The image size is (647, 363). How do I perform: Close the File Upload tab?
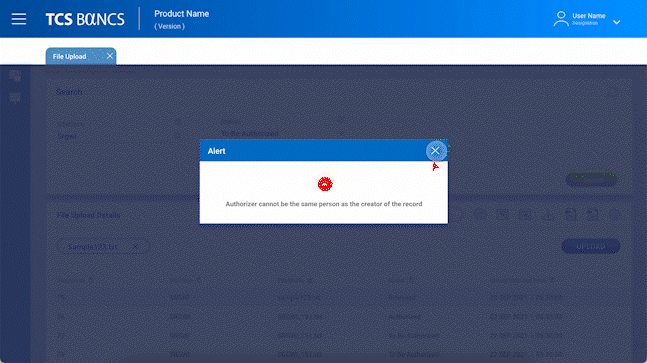point(110,56)
